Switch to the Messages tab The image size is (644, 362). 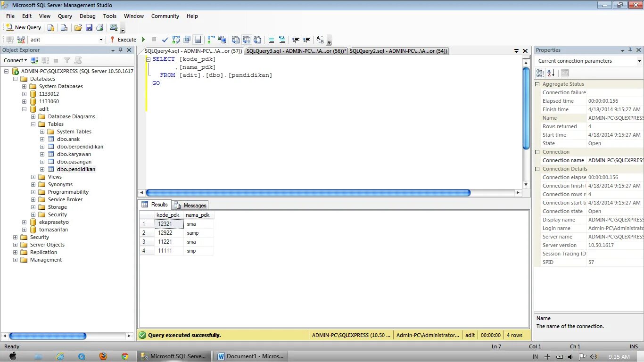coord(190,205)
